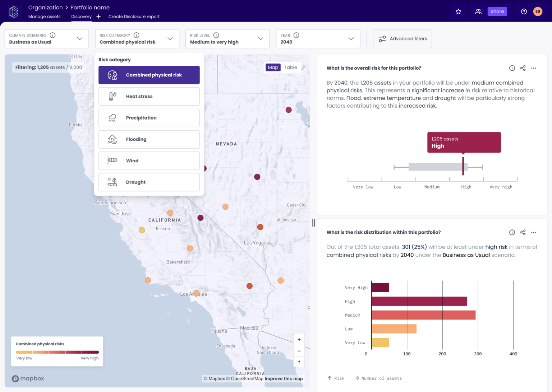Keep Combined physical risk selected in the category list
This screenshot has height=392, width=552.
[x=149, y=75]
